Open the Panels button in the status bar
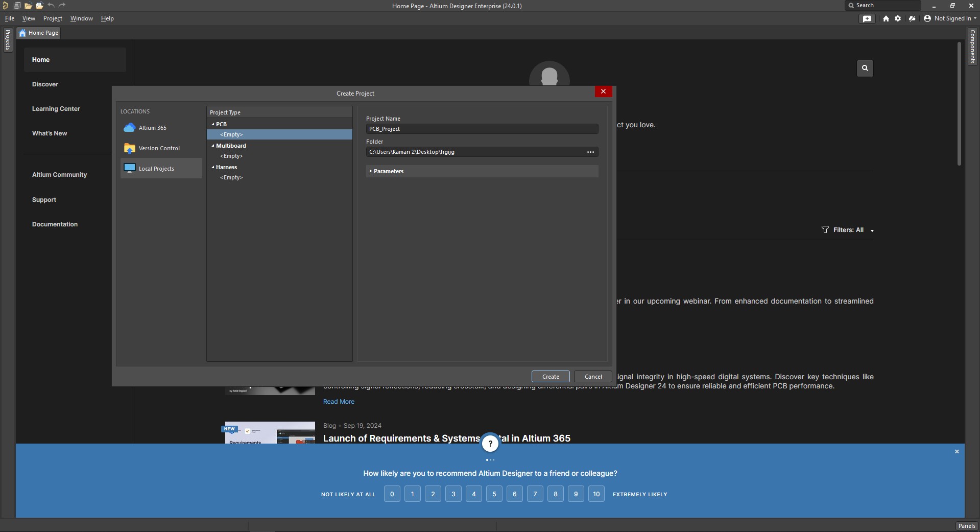 click(x=967, y=526)
